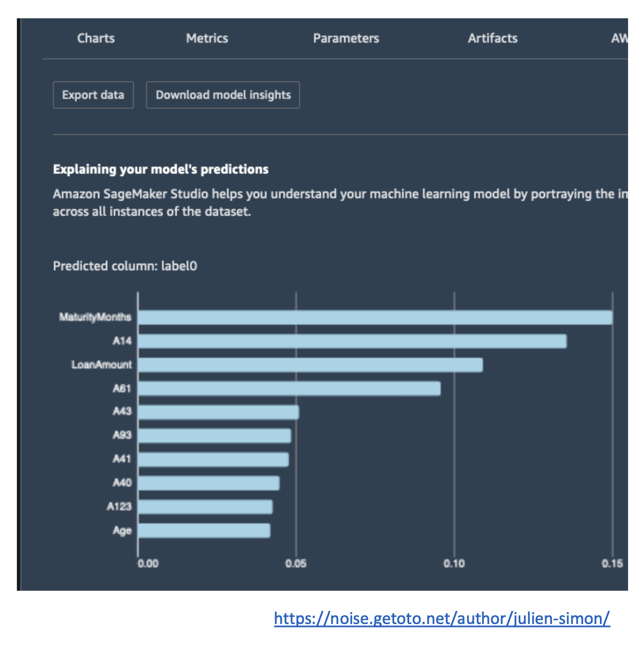Click the MaturityMonths bar in chart
644x647 pixels.
pyautogui.click(x=375, y=317)
